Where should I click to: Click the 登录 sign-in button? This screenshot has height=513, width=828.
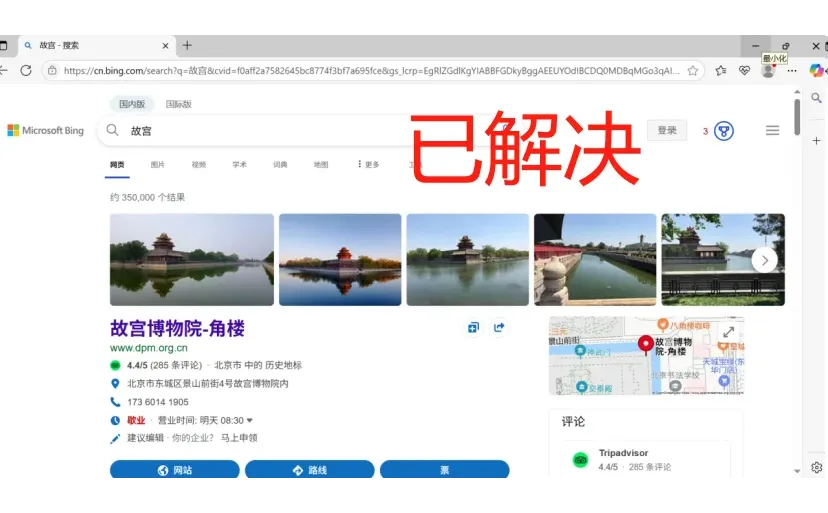(x=667, y=130)
